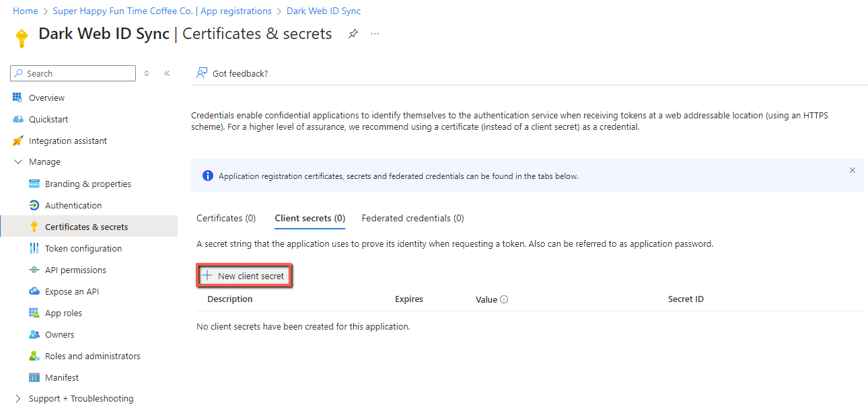
Task: Collapse the Manage section
Action: coord(18,162)
